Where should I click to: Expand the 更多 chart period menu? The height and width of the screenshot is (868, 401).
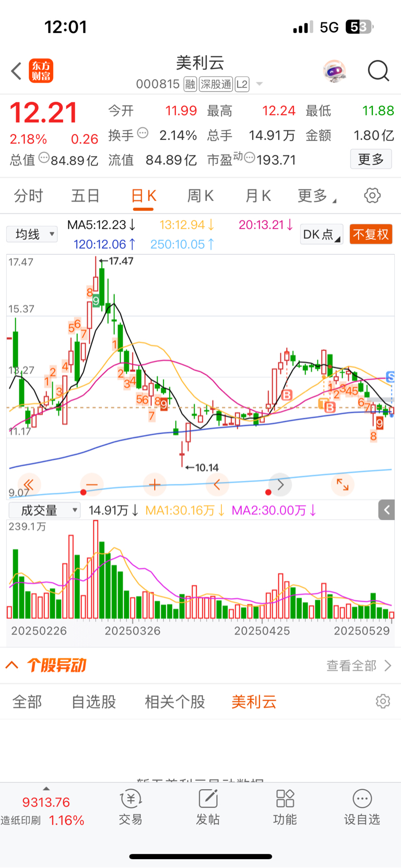coord(316,196)
